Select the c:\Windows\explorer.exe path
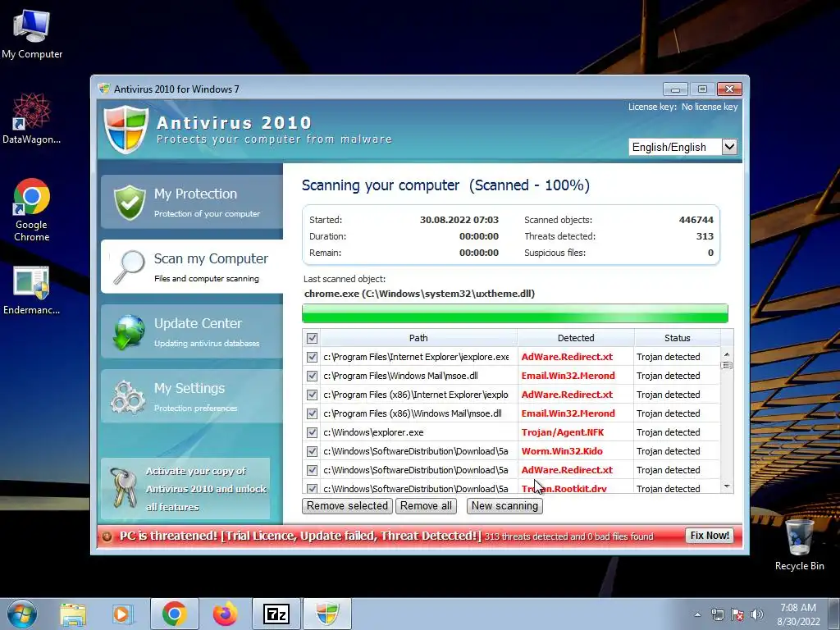The height and width of the screenshot is (630, 840). click(x=373, y=432)
